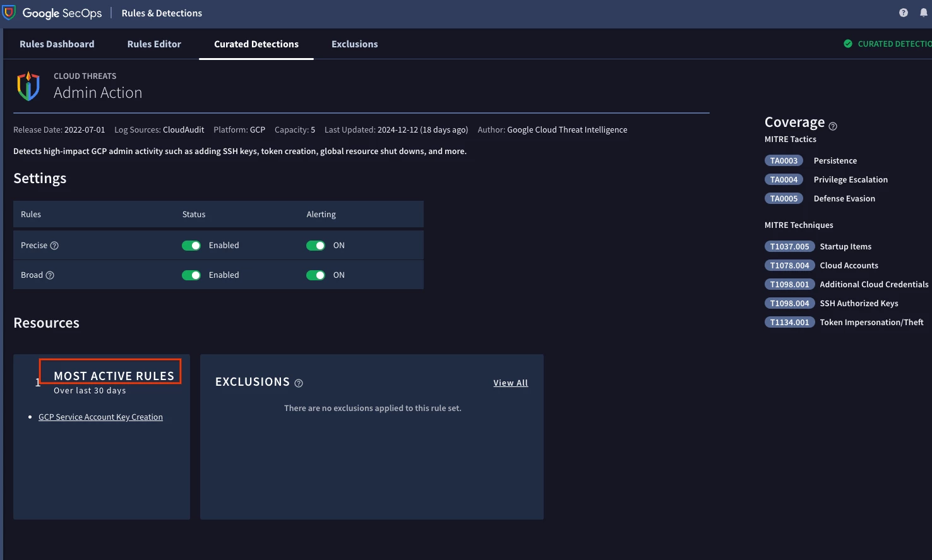932x560 pixels.
Task: Click the T1078.004 Cloud Accounts badge
Action: (x=789, y=265)
